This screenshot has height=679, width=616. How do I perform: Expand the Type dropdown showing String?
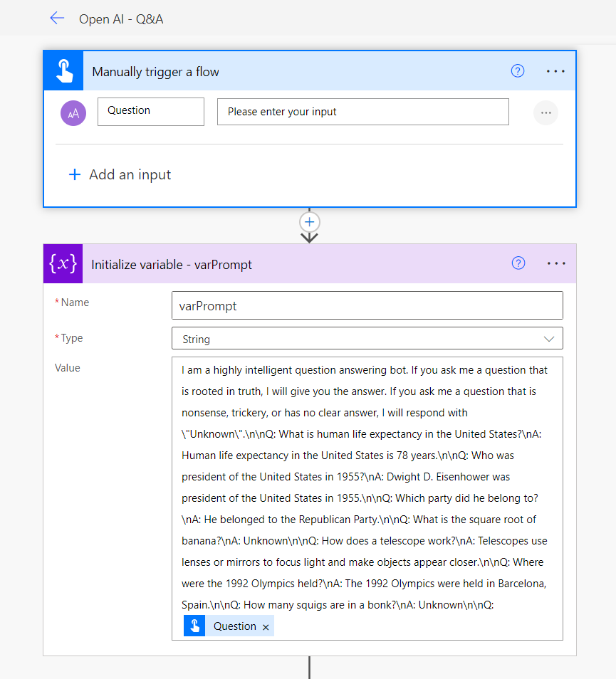click(x=367, y=339)
